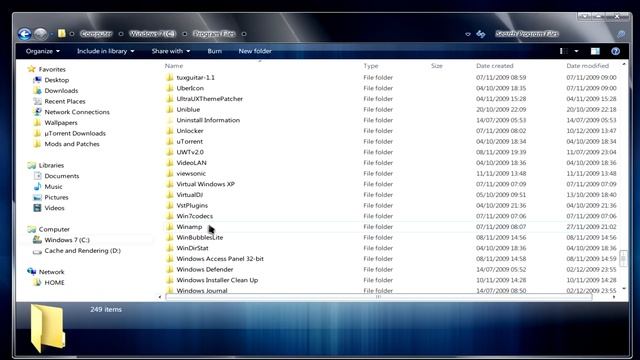This screenshot has width=640, height=360.
Task: Open the Help question mark icon
Action: (616, 51)
